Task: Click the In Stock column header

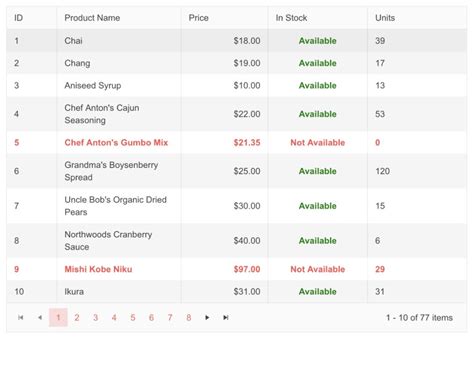Action: 291,18
